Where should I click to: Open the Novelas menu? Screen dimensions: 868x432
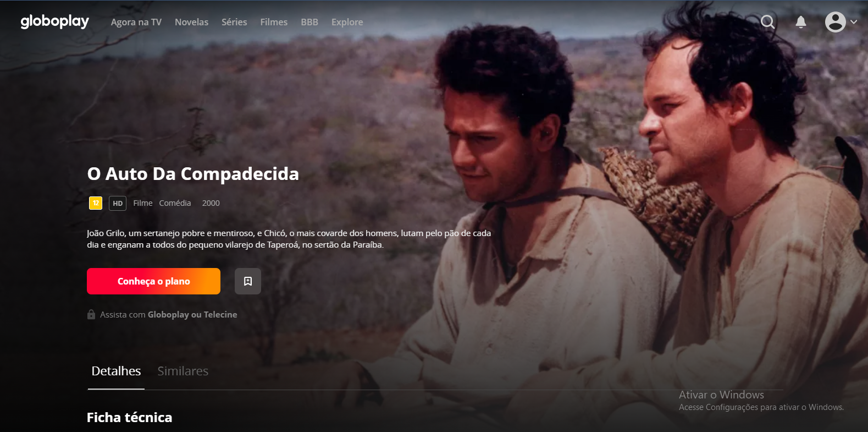tap(191, 22)
